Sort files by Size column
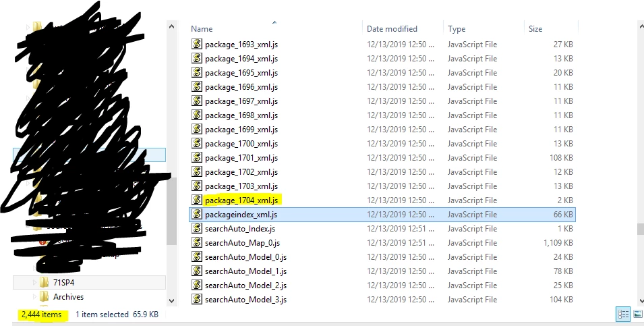Image resolution: width=644 pixels, height=326 pixels. pyautogui.click(x=535, y=29)
